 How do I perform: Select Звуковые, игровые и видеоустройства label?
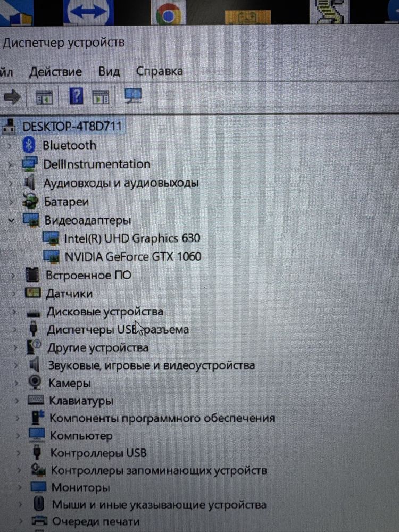pyautogui.click(x=151, y=365)
